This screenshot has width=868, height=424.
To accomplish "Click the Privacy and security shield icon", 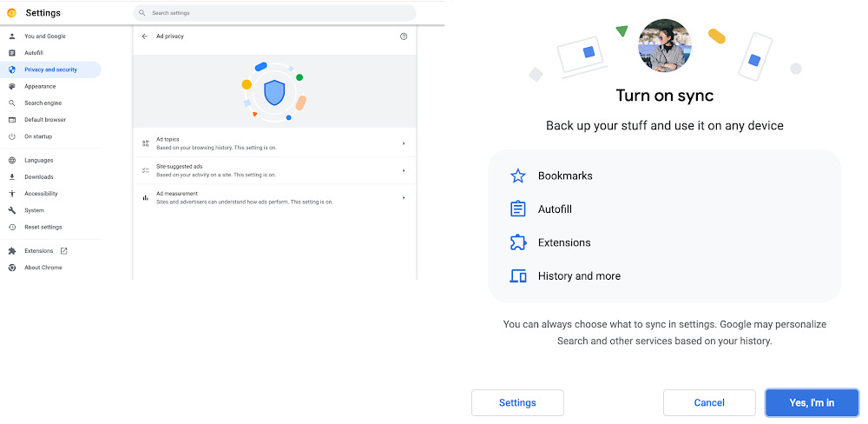I will (12, 70).
